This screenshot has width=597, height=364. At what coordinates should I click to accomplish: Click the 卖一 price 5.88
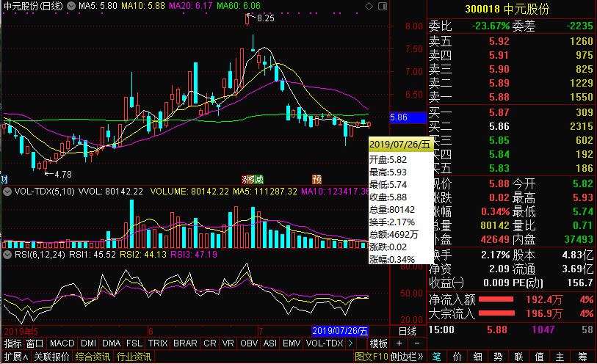499,97
